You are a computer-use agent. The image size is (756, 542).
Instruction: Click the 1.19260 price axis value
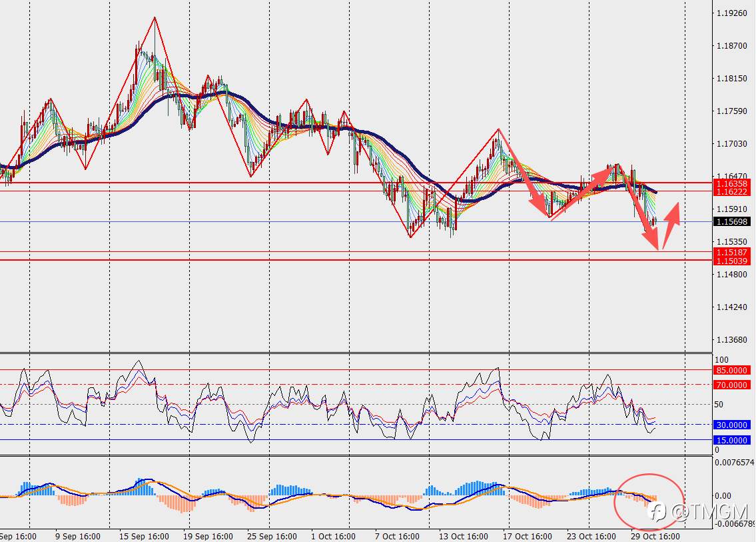[x=731, y=13]
